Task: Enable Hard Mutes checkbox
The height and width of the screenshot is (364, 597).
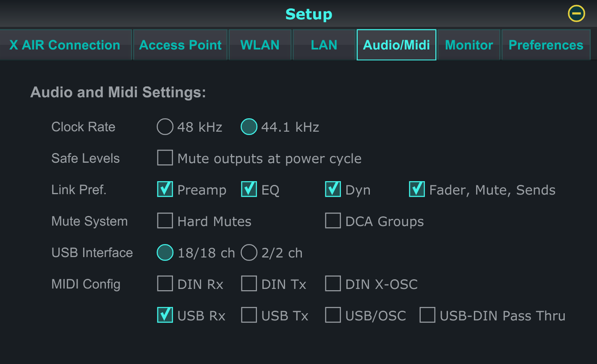Action: (165, 221)
